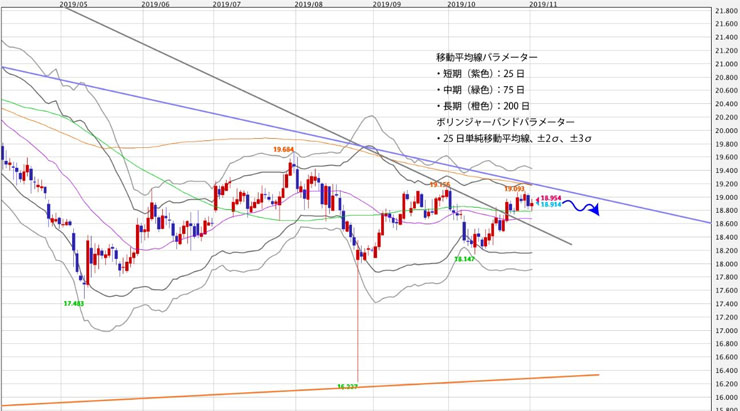Screen dimensions: 740x411
Task: Select the 17.800 price axis label
Action: pyautogui.click(x=726, y=277)
